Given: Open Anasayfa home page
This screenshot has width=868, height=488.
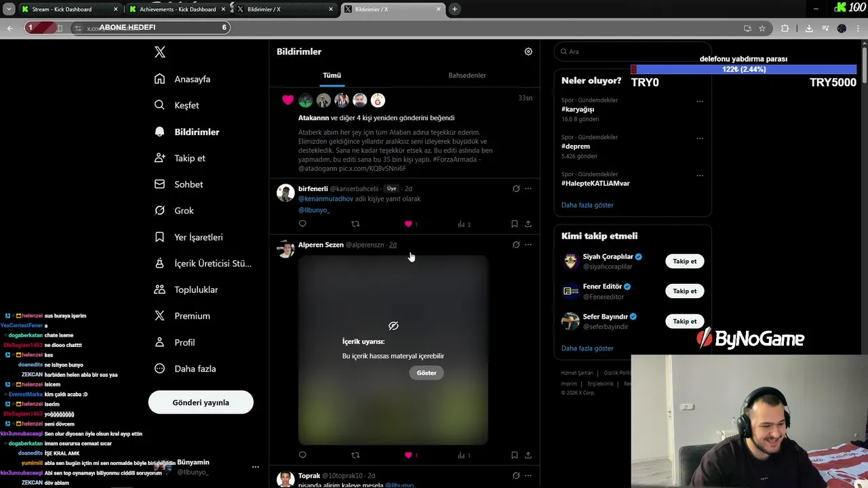Looking at the screenshot, I should coord(183,79).
